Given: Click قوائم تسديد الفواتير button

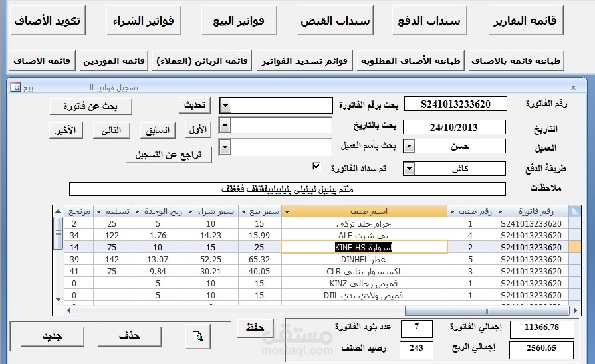Looking at the screenshot, I should 304,60.
